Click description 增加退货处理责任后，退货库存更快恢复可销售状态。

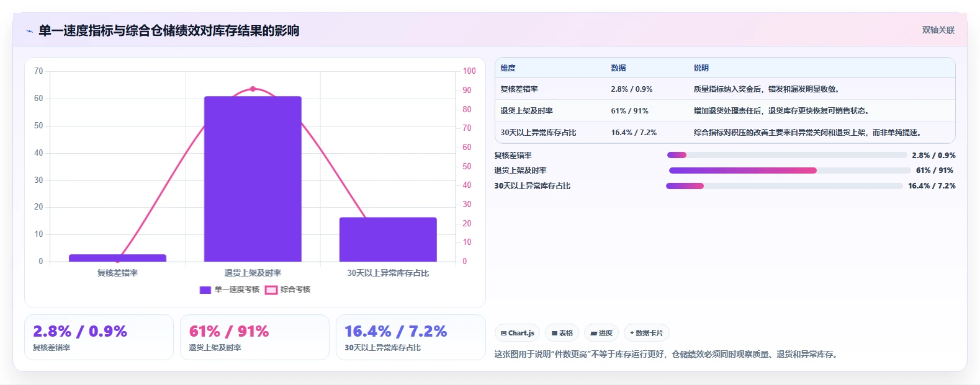[783, 111]
